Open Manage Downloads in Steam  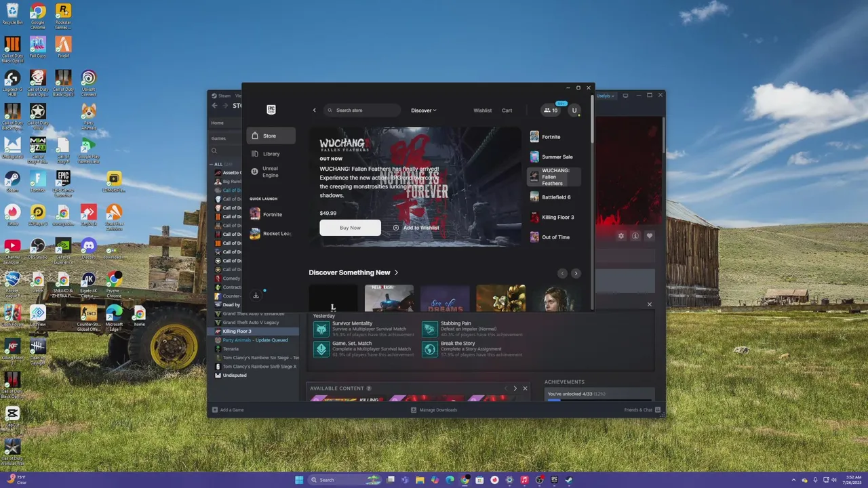pyautogui.click(x=434, y=410)
